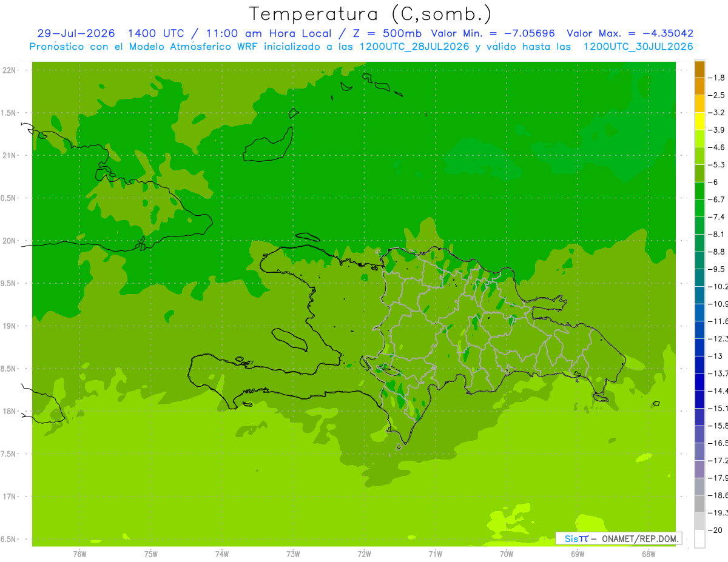Click the "-2.5" legend value

716,95
